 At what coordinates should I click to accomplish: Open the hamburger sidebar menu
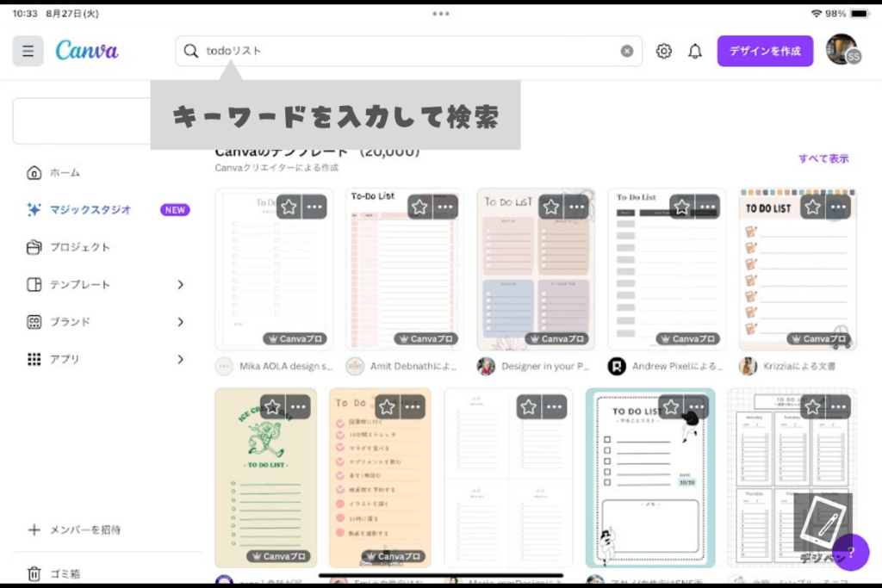coord(28,51)
